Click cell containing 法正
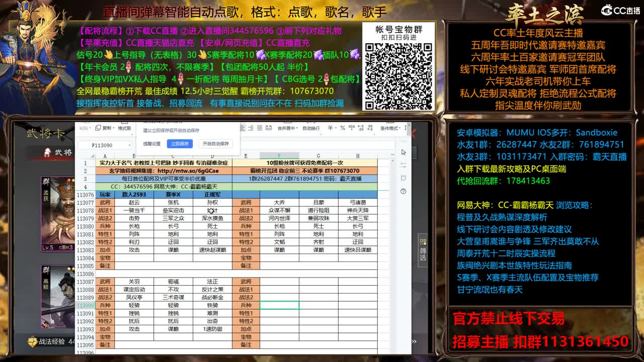The image size is (644, 362). point(212,282)
